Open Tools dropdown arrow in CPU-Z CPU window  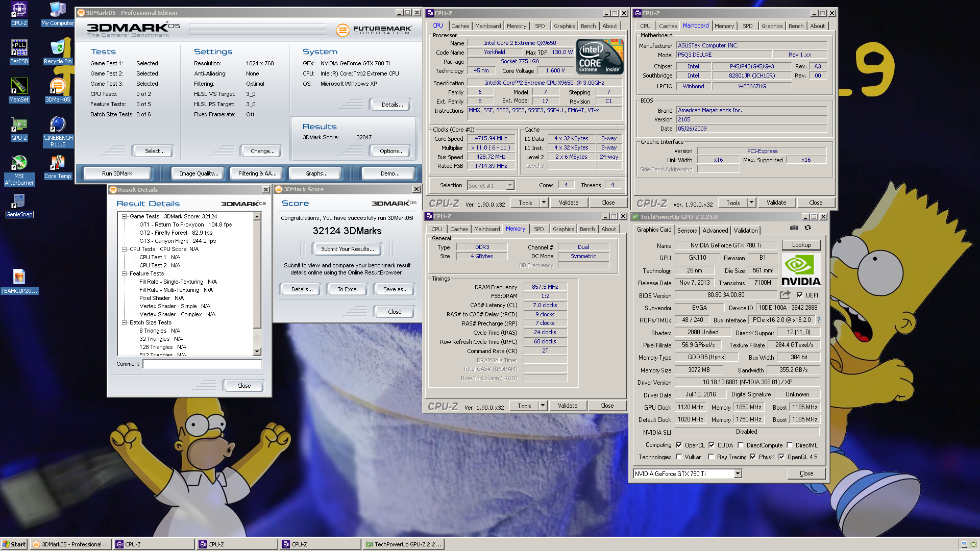tap(544, 203)
